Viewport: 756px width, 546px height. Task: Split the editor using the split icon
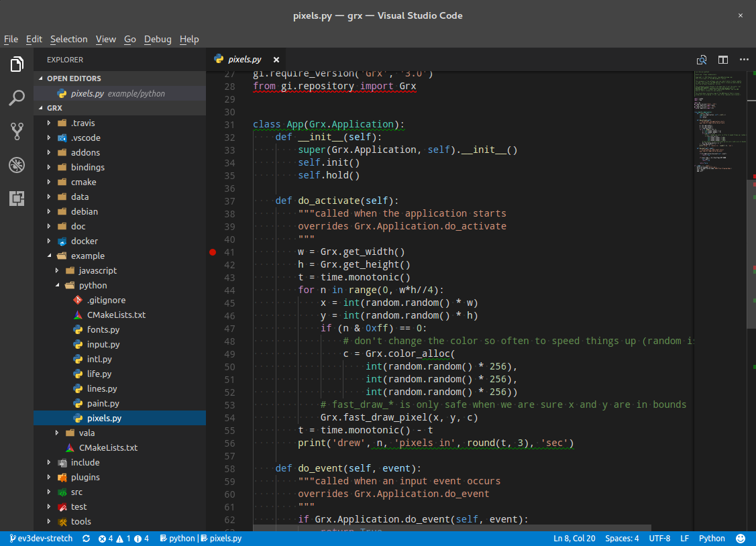tap(723, 59)
